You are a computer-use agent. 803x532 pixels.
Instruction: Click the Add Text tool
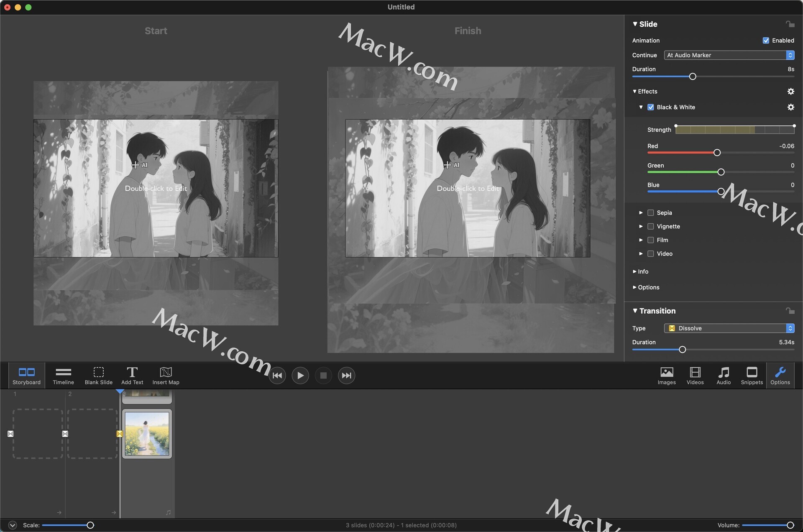click(x=132, y=376)
